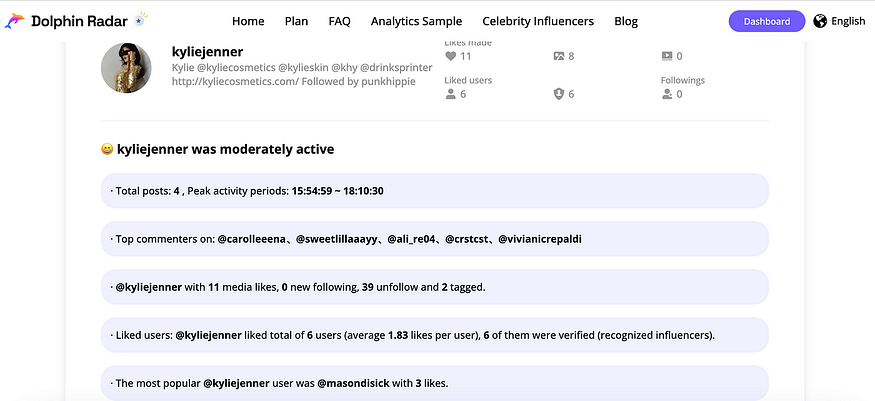Click peak activity time 15:54:59 ~ 18:10:30
This screenshot has width=875, height=401.
click(x=338, y=191)
